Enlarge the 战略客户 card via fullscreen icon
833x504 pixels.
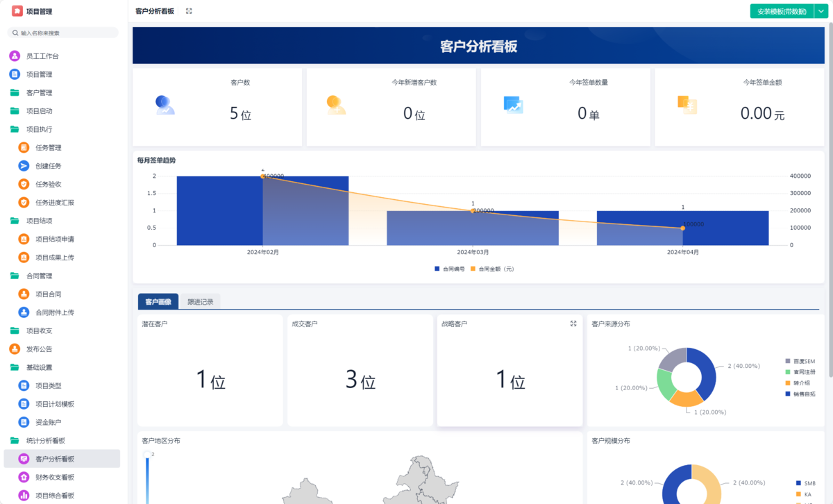tap(573, 323)
